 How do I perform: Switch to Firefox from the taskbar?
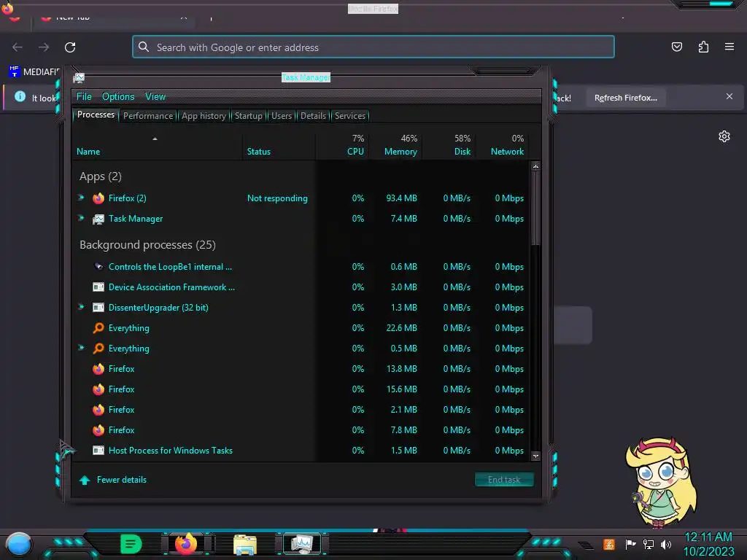[x=186, y=543]
